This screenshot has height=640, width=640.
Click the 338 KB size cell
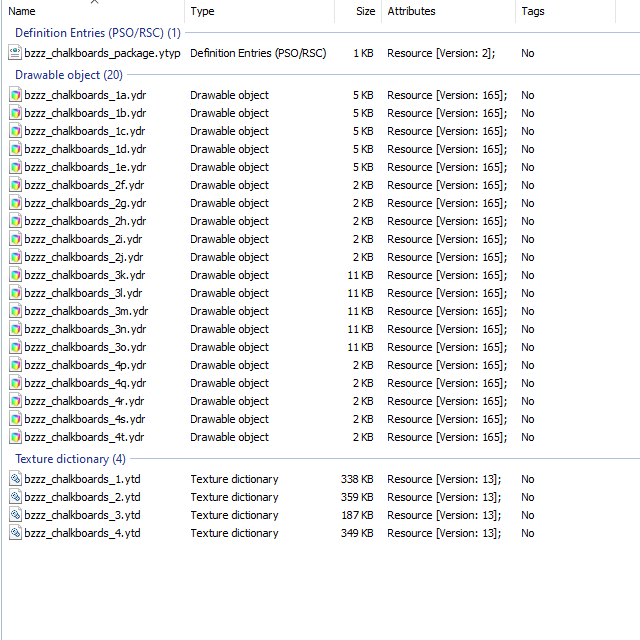[357, 479]
